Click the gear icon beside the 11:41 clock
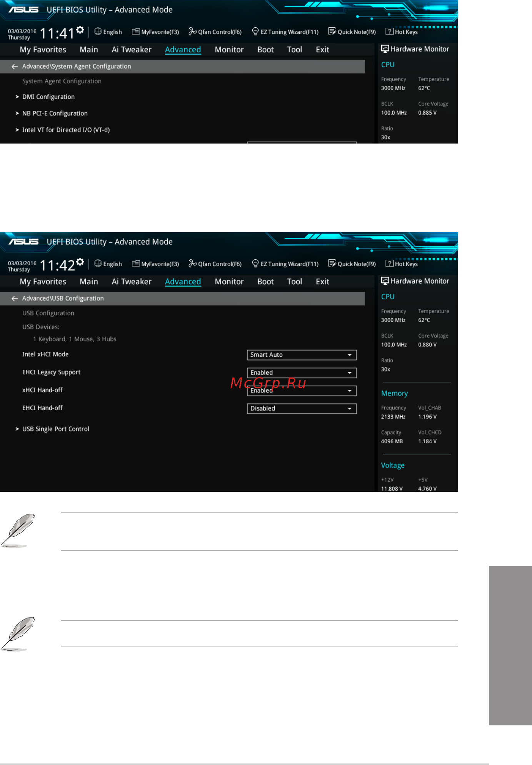 point(80,30)
